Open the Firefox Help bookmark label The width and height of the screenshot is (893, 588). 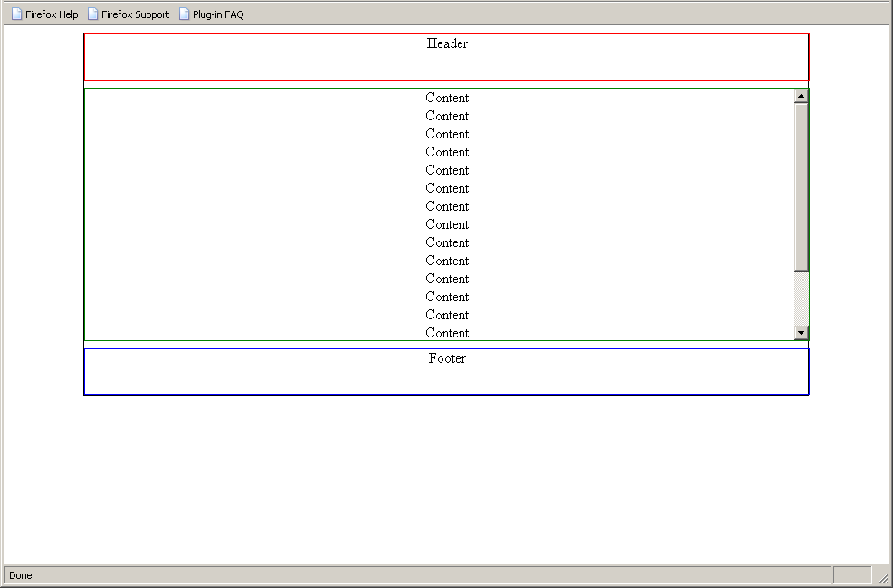52,14
